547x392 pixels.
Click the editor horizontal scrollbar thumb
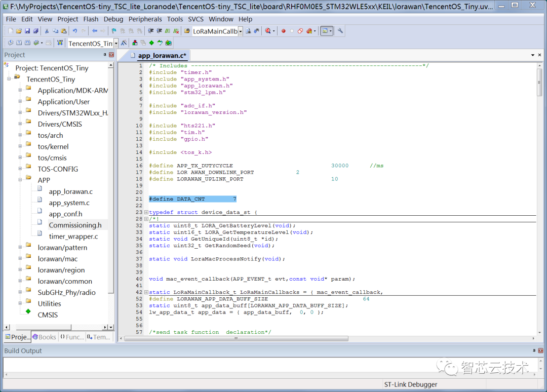(x=236, y=338)
